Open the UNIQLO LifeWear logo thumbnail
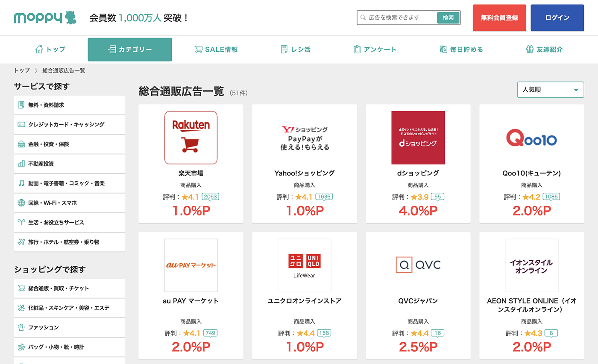Screen dimensions: 598x364 point(305,265)
